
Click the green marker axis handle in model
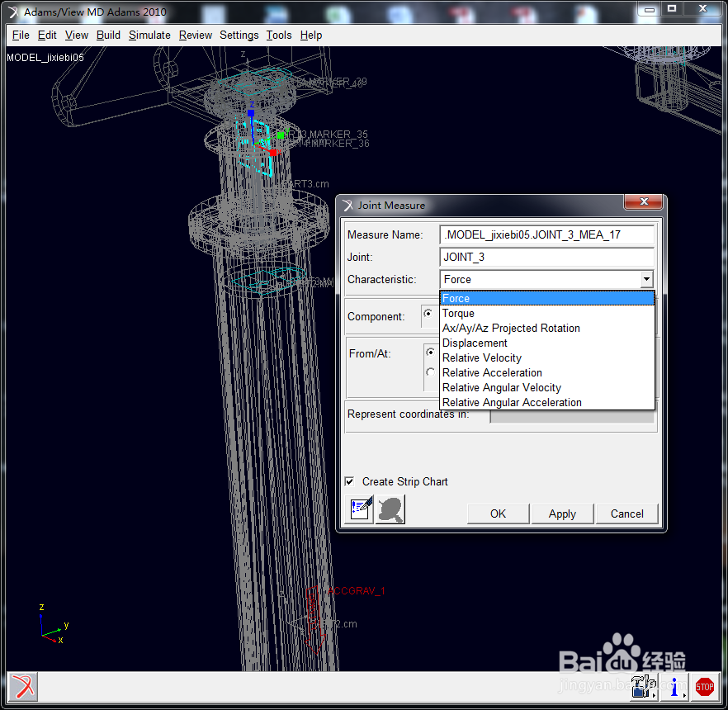(281, 135)
